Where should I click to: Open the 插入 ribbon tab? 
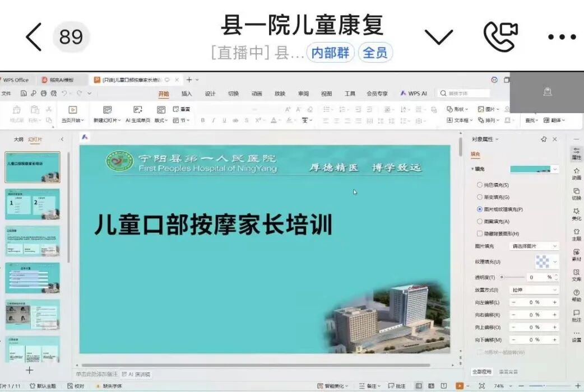tap(187, 94)
